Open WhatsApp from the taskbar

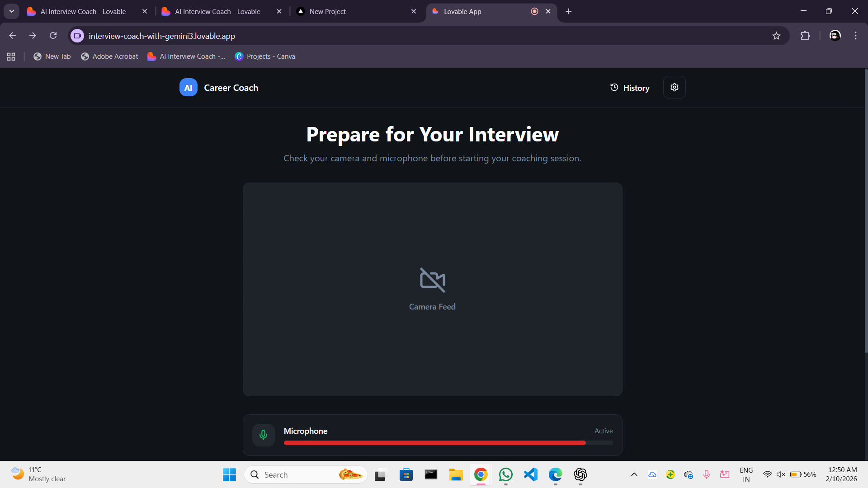(x=505, y=474)
